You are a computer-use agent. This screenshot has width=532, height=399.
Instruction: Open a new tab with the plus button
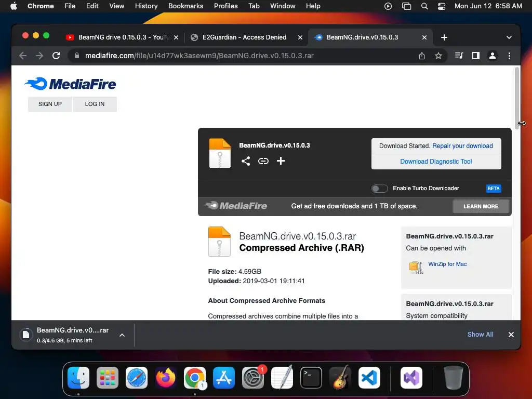(444, 37)
